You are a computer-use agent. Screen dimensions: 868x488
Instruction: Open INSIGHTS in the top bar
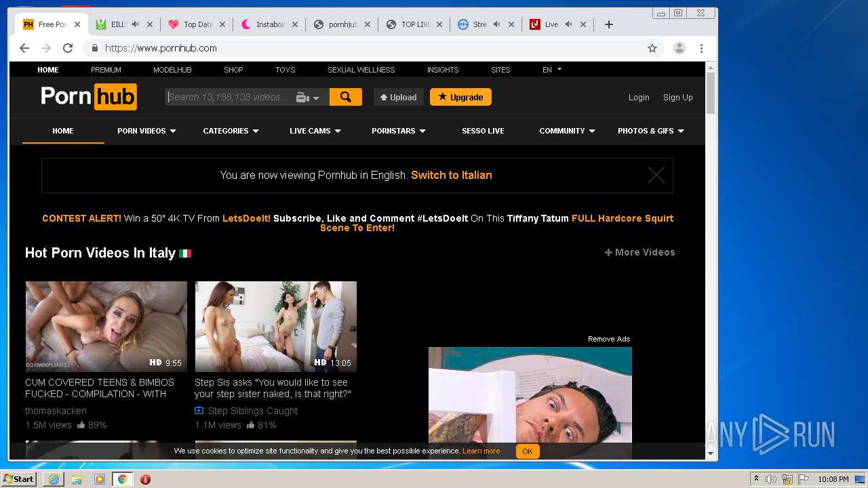click(443, 70)
